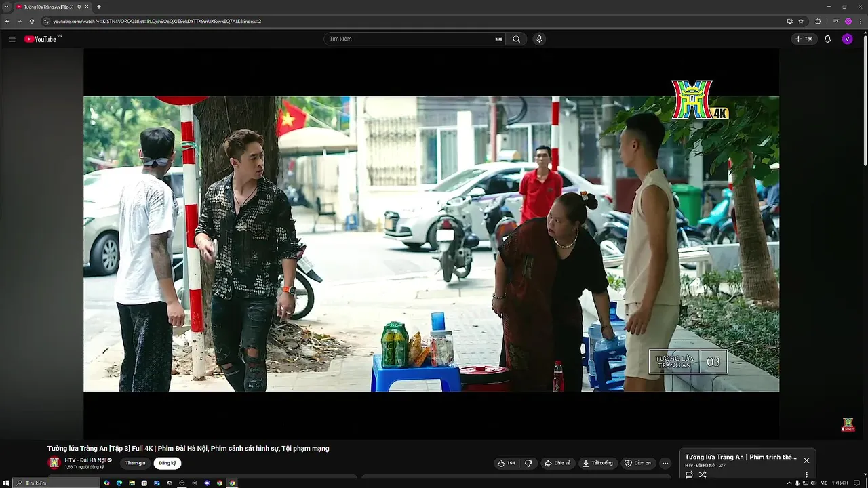The height and width of the screenshot is (488, 868).
Task: Close the Tường lửa Tràng An tab
Action: [x=87, y=7]
